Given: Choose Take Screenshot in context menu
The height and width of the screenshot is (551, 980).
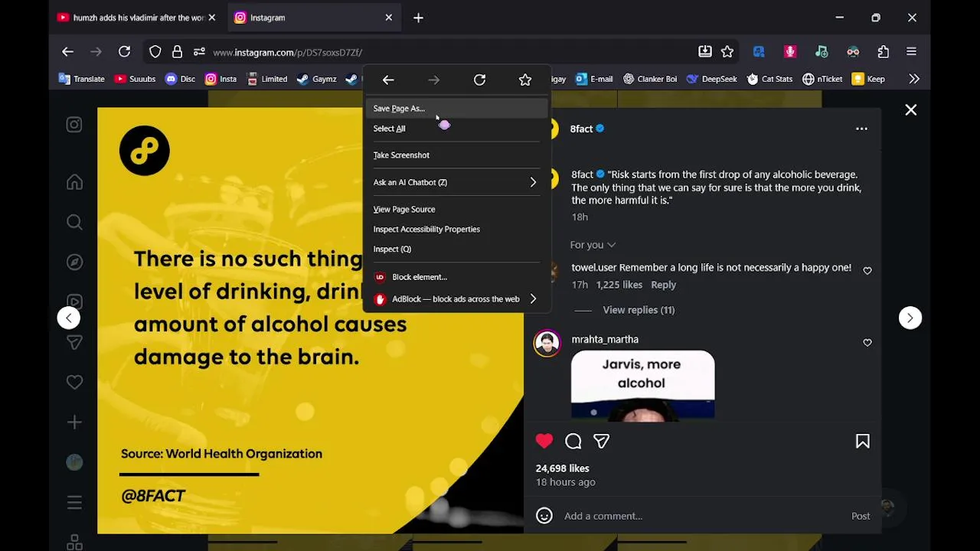Looking at the screenshot, I should [x=456, y=155].
